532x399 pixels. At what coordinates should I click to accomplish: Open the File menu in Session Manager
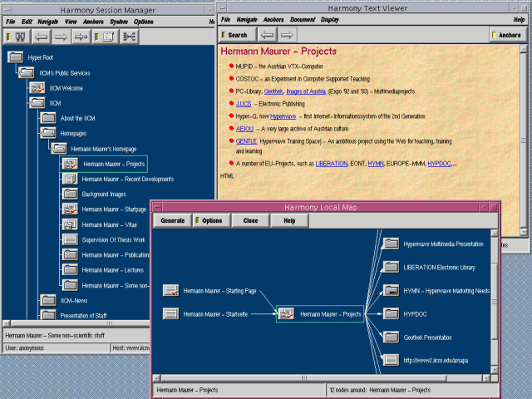tap(11, 22)
